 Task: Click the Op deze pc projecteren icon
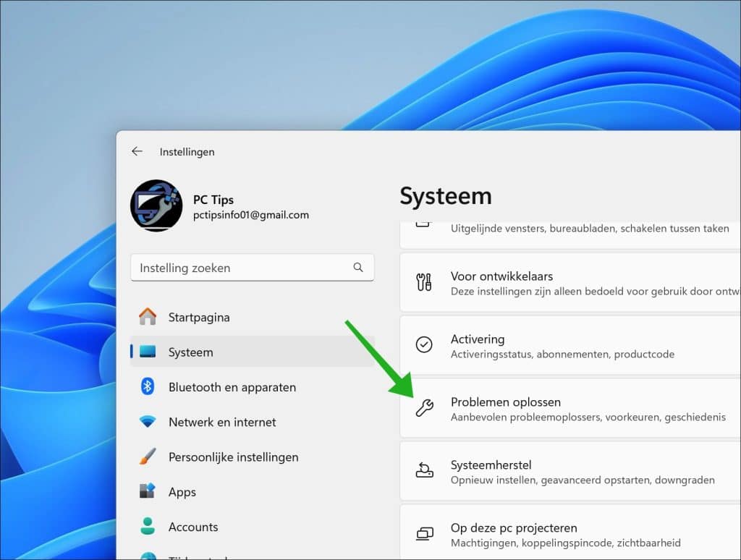click(424, 533)
